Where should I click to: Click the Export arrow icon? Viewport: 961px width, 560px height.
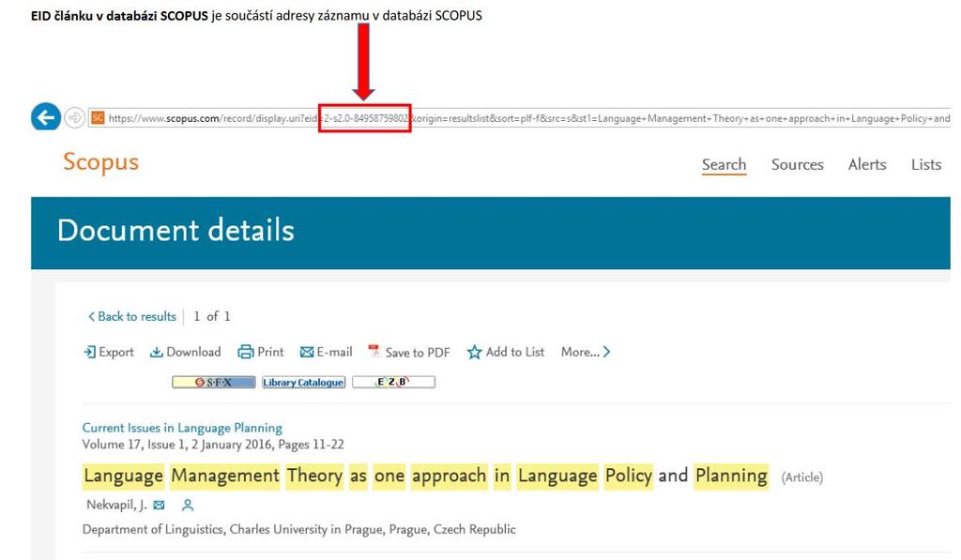tap(89, 353)
